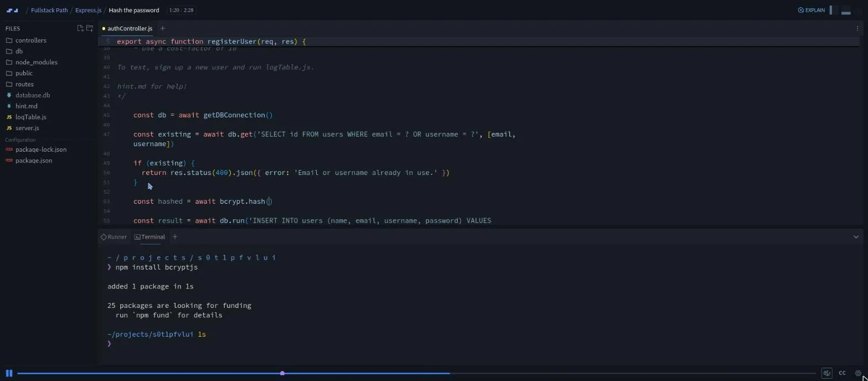Open player settings hexagon icon
Image resolution: width=868 pixels, height=381 pixels.
pyautogui.click(x=858, y=373)
